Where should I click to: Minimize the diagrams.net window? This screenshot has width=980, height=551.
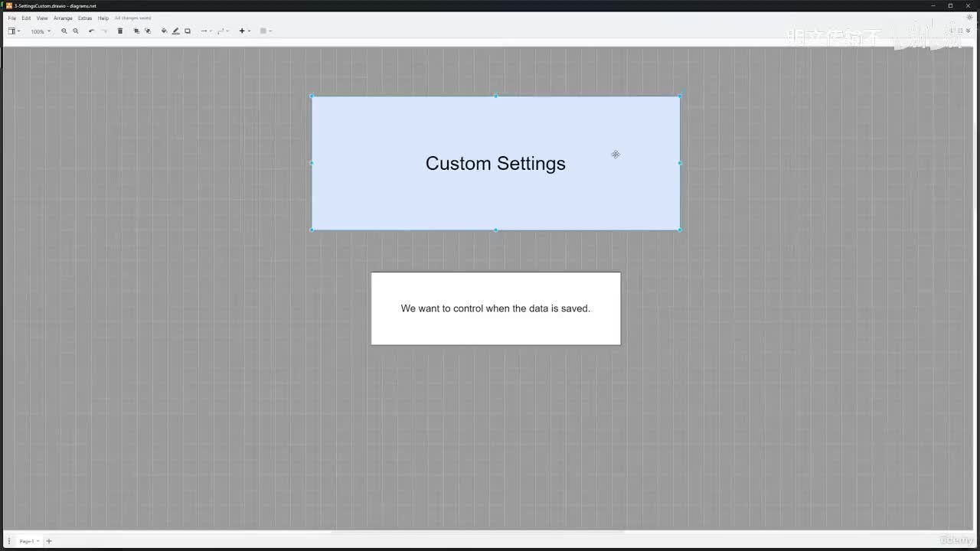pyautogui.click(x=933, y=5)
